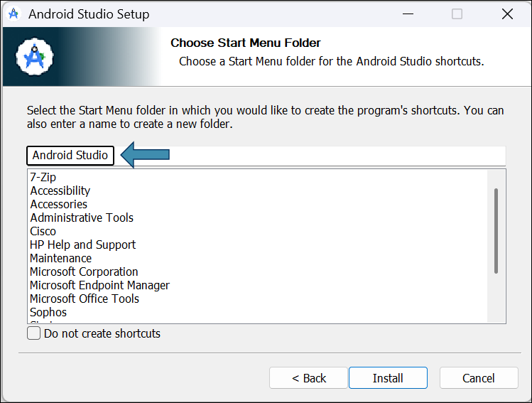The image size is (532, 403).
Task: Close the Android Studio Setup window
Action: 507,14
